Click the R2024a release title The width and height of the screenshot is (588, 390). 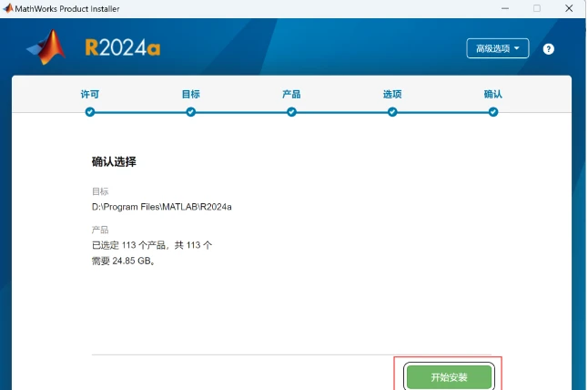pos(123,48)
